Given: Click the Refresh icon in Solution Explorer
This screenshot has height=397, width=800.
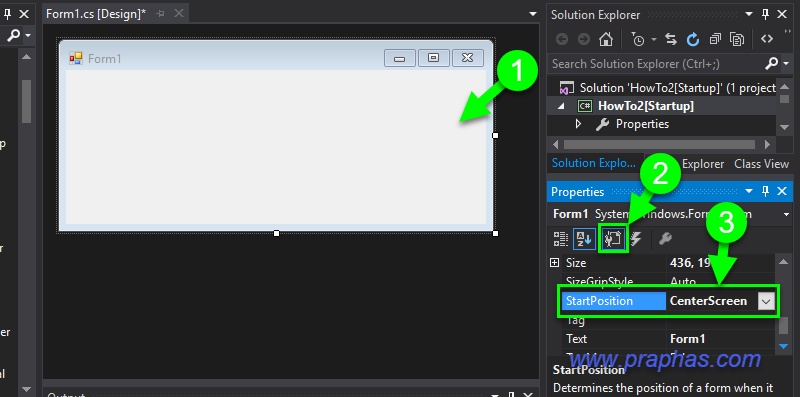Looking at the screenshot, I should pyautogui.click(x=692, y=39).
